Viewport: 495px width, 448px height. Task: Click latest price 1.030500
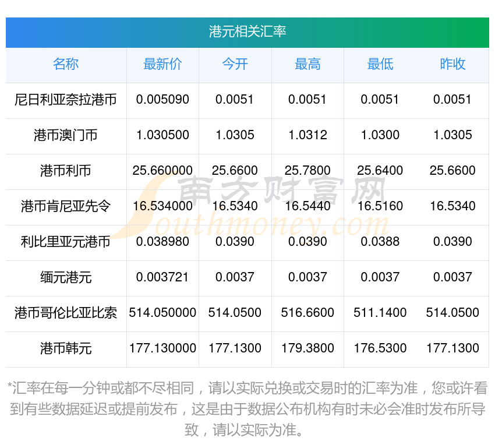[162, 135]
